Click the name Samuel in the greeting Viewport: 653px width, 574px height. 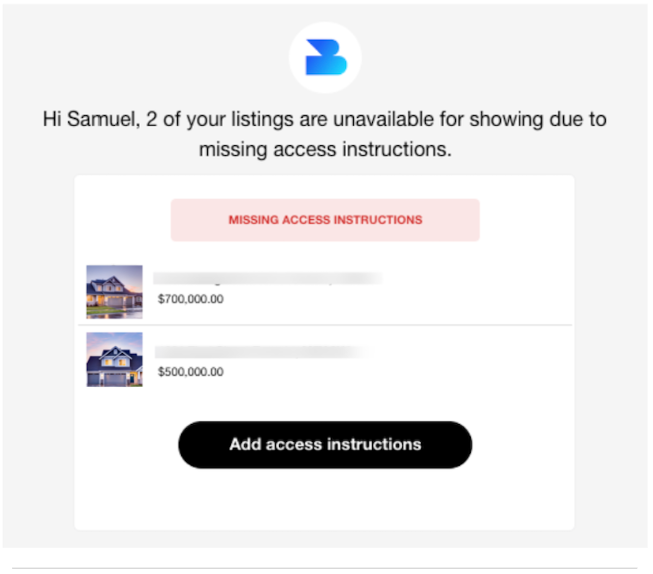coord(102,120)
